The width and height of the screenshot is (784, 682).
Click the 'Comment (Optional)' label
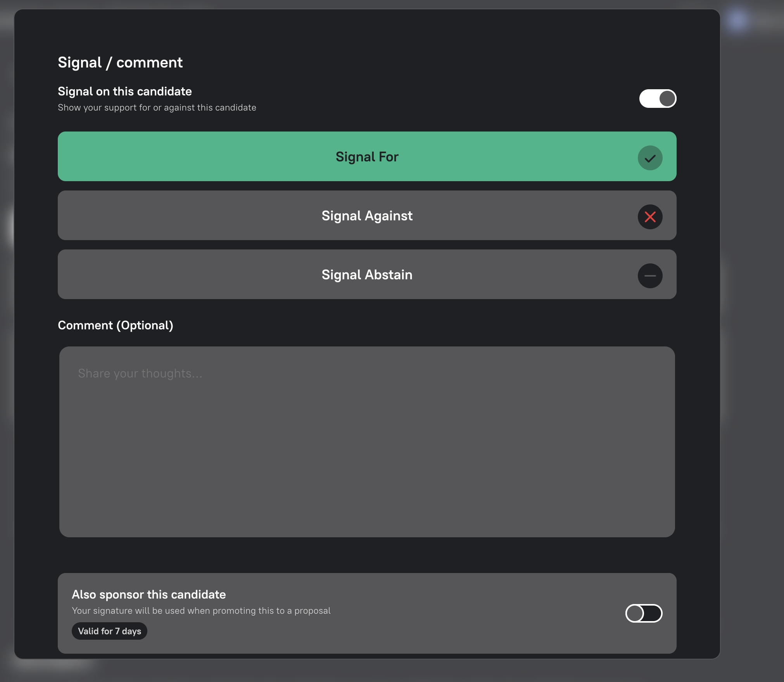(x=116, y=325)
